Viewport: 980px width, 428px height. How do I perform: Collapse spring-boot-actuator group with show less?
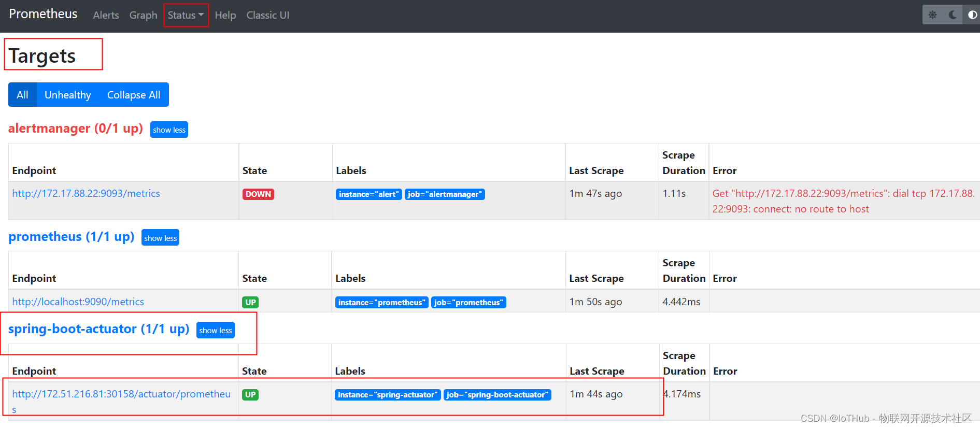[216, 330]
